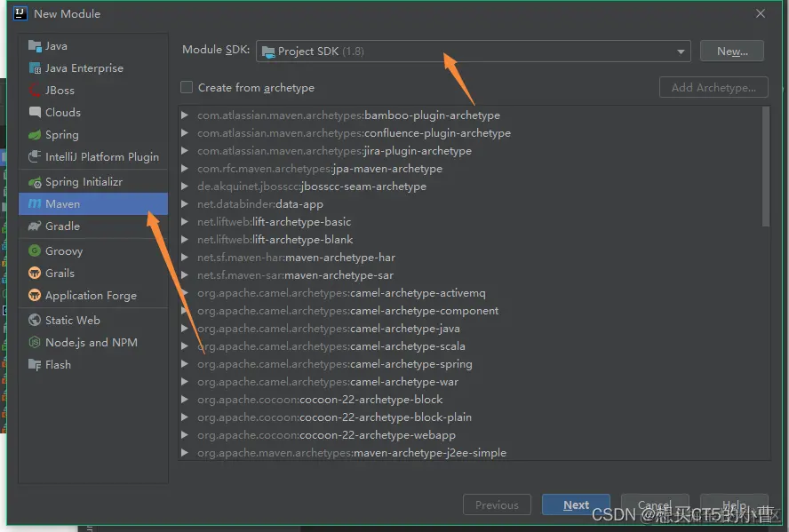Expand maven-archetype-sar node
This screenshot has width=789, height=532.
tap(185, 275)
